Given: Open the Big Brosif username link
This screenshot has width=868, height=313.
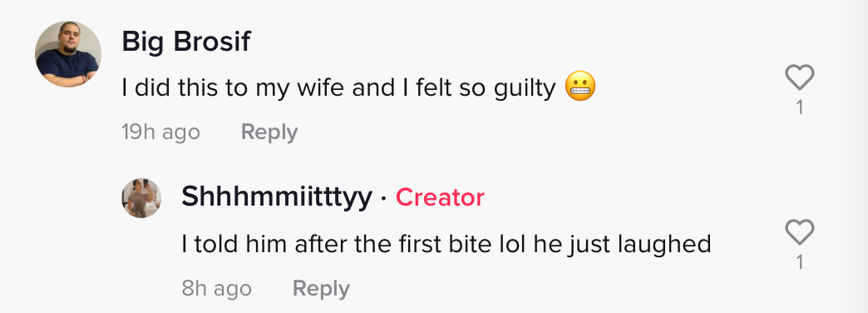Looking at the screenshot, I should tap(186, 42).
